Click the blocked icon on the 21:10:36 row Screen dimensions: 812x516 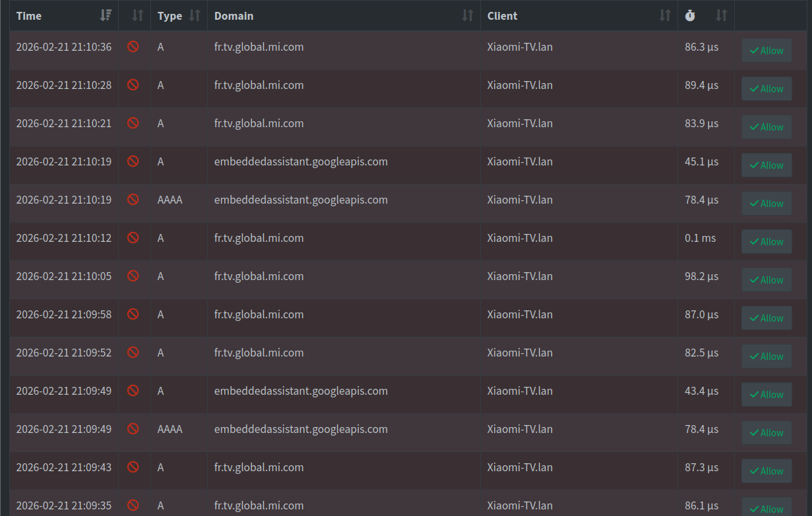coord(133,47)
